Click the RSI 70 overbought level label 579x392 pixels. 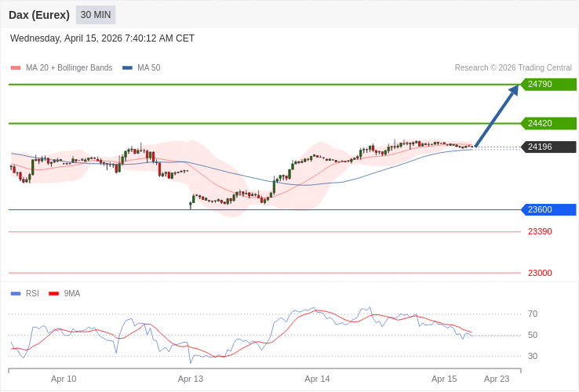coord(533,314)
